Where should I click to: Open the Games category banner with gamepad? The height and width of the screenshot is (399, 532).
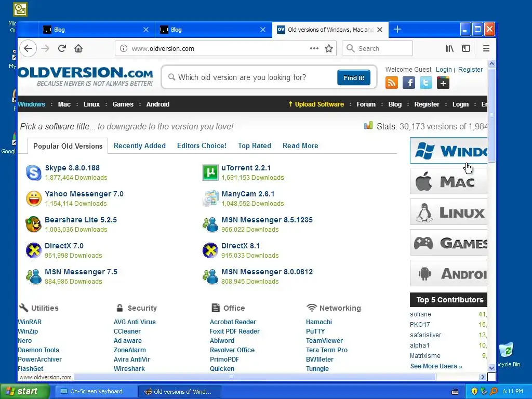448,243
